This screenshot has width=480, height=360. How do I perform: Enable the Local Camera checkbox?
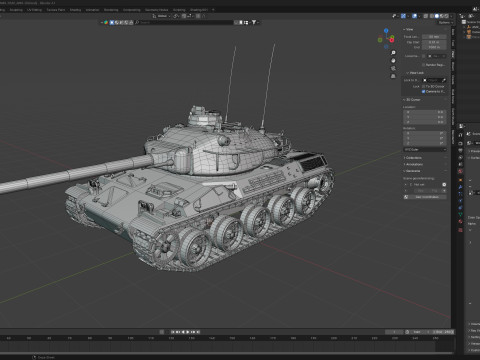(x=424, y=56)
